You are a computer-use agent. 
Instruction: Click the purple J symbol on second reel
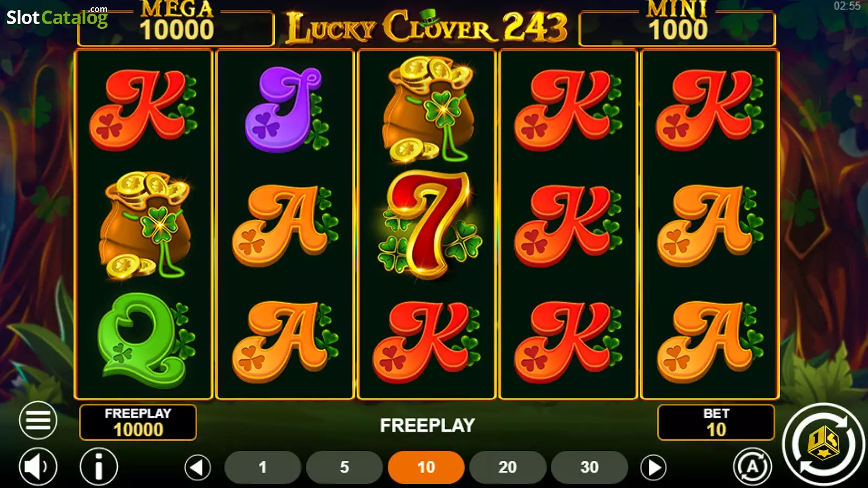(287, 109)
